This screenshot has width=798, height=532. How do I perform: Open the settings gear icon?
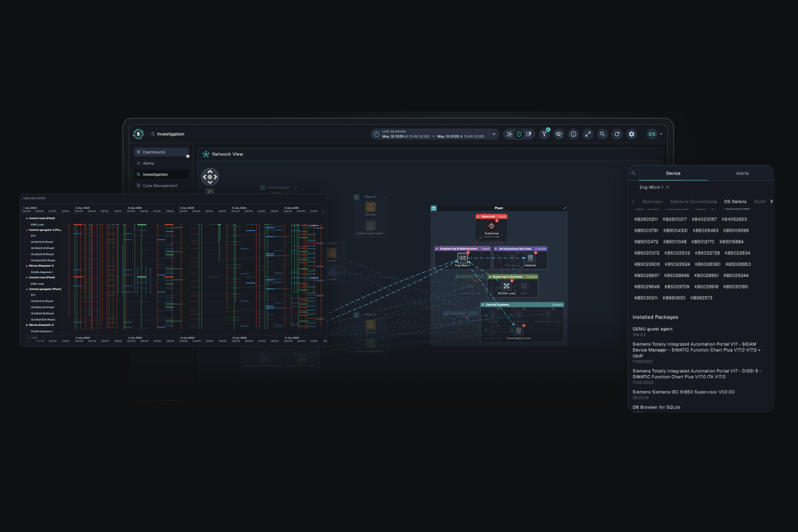(x=632, y=134)
